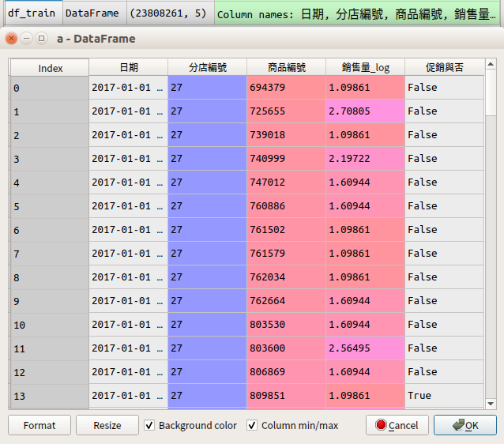
Task: Select cell with product number 762034
Action: (x=287, y=277)
